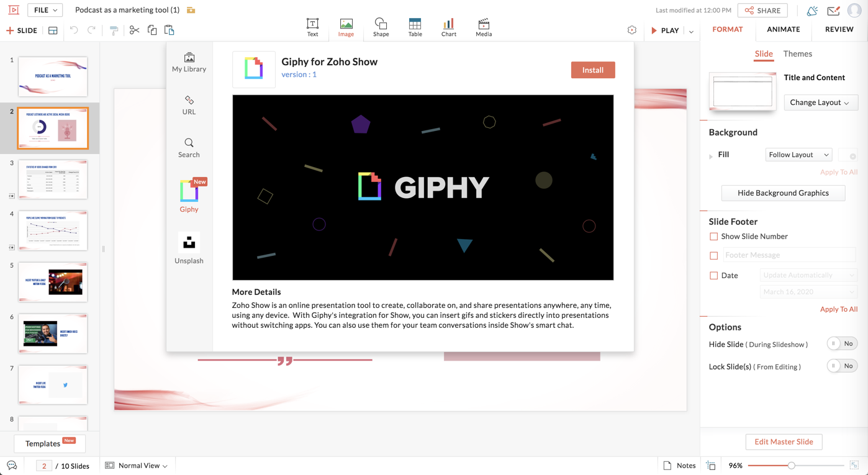Viewport: 868px width, 475px height.
Task: Open the comments chat icon in status bar
Action: click(12, 466)
